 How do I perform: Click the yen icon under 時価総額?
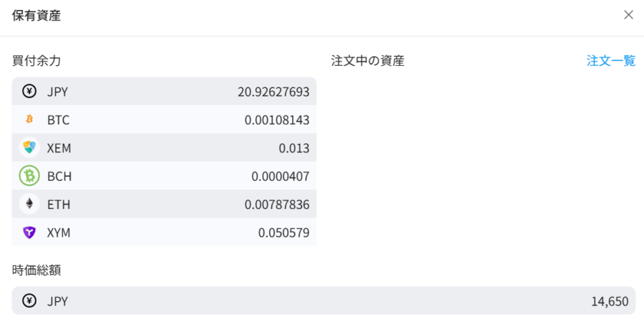pyautogui.click(x=29, y=301)
